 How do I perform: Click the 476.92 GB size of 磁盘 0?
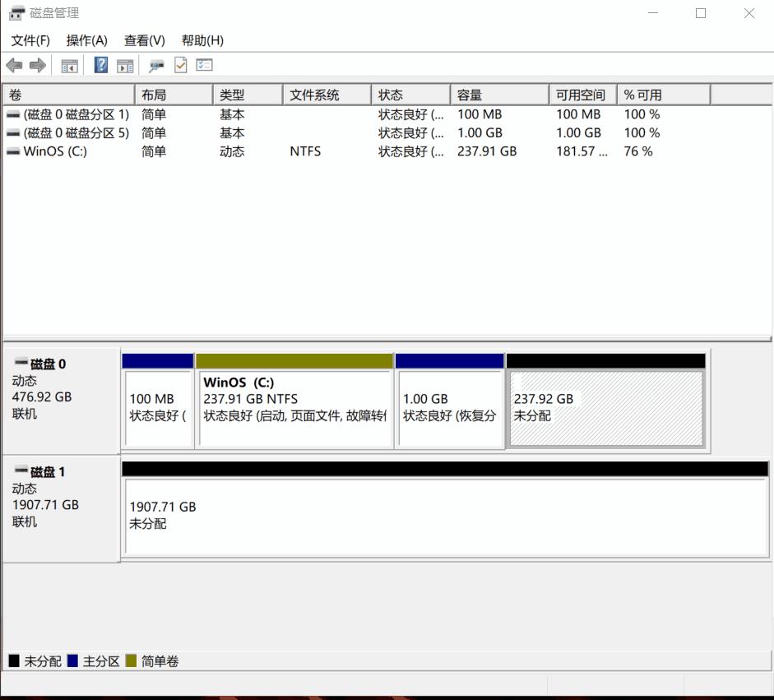click(x=42, y=397)
